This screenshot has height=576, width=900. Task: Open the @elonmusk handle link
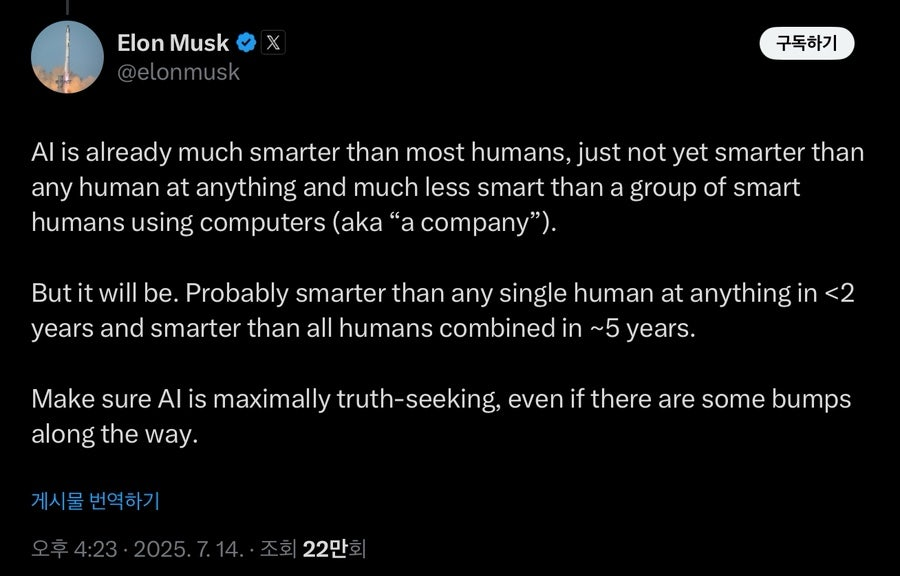[x=179, y=72]
